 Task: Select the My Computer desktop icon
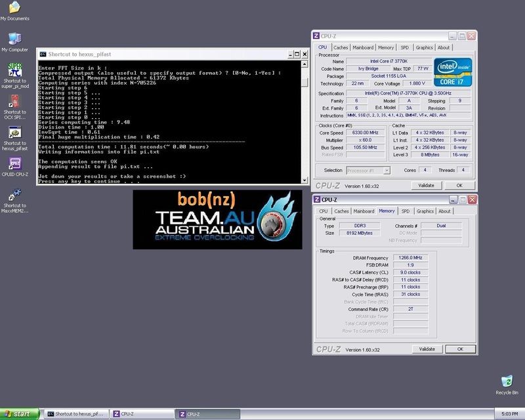pyautogui.click(x=14, y=39)
